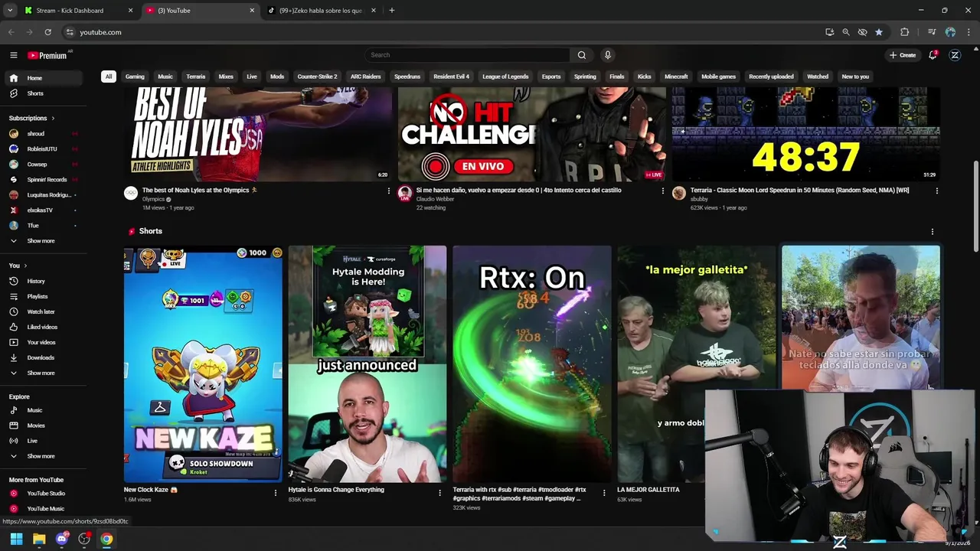This screenshot has width=980, height=551.
Task: Select the Gaming filter chip
Action: (135, 77)
